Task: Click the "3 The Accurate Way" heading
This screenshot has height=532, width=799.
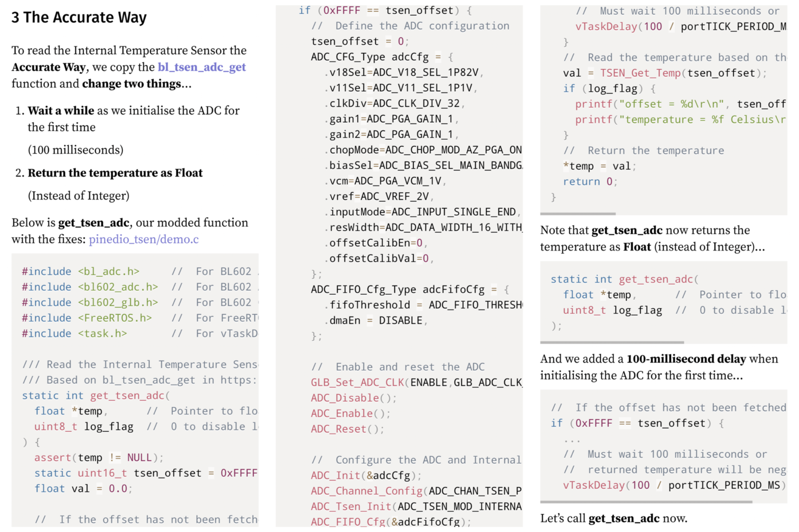Action: point(79,17)
